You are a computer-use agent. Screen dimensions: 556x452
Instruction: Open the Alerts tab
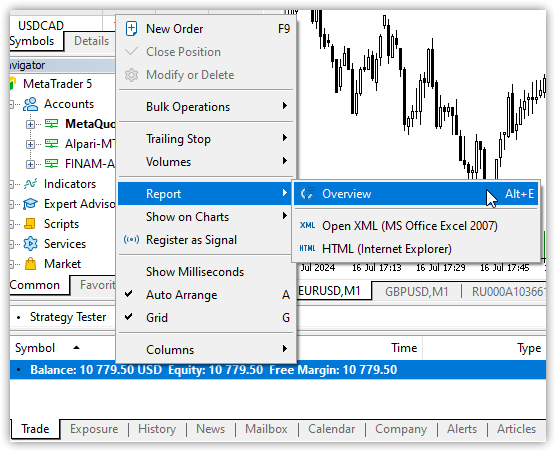pyautogui.click(x=462, y=429)
